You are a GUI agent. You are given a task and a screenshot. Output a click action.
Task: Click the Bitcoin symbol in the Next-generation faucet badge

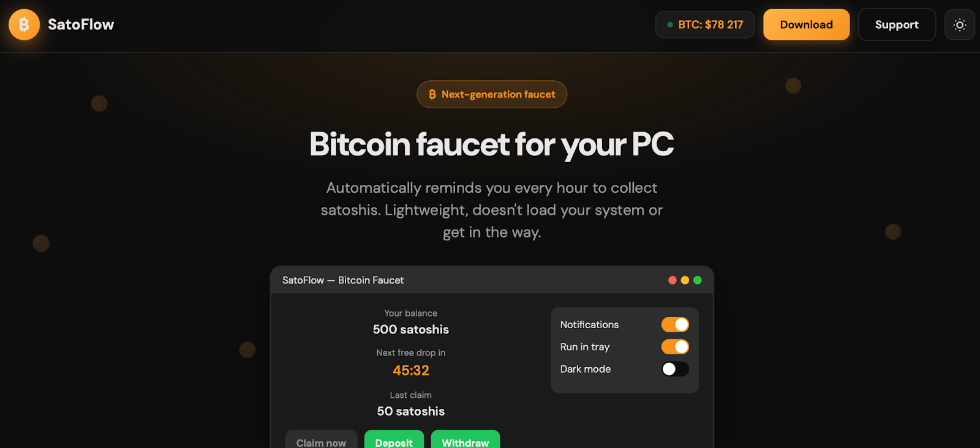pyautogui.click(x=432, y=94)
